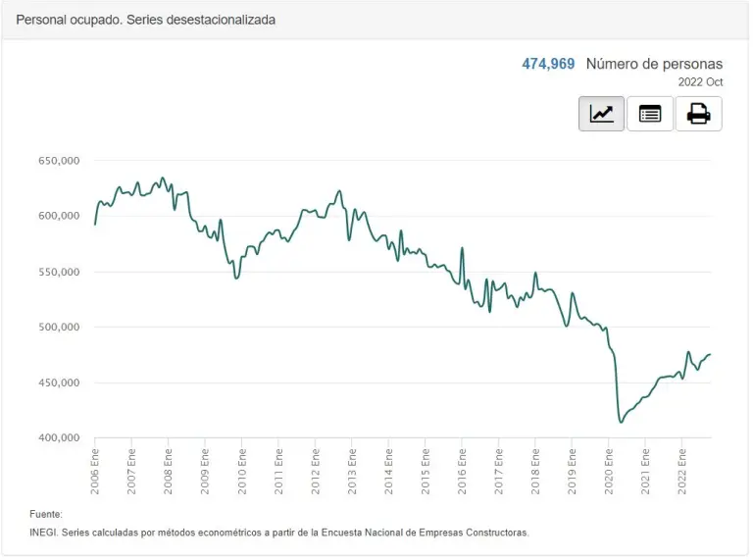Image resolution: width=753 pixels, height=560 pixels.
Task: Click the final endpoint of the green line
Action: pos(711,354)
